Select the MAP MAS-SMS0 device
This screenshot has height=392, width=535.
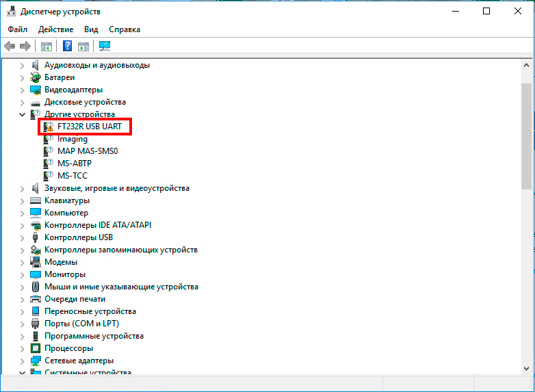pos(88,151)
